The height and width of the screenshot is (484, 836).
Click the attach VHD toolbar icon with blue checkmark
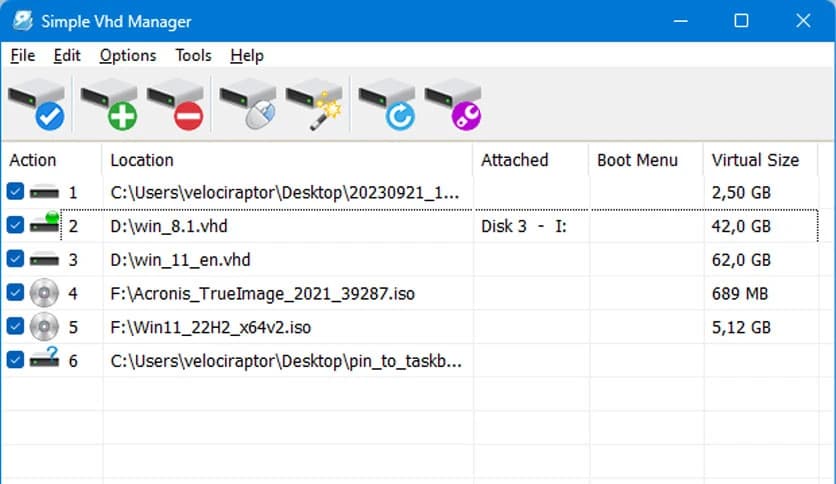point(36,104)
